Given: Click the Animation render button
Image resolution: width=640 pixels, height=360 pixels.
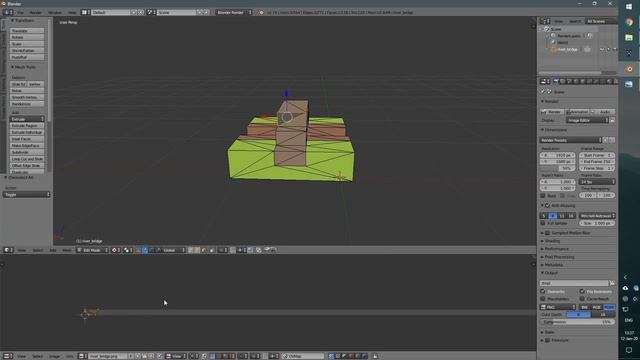Looking at the screenshot, I should pos(577,112).
